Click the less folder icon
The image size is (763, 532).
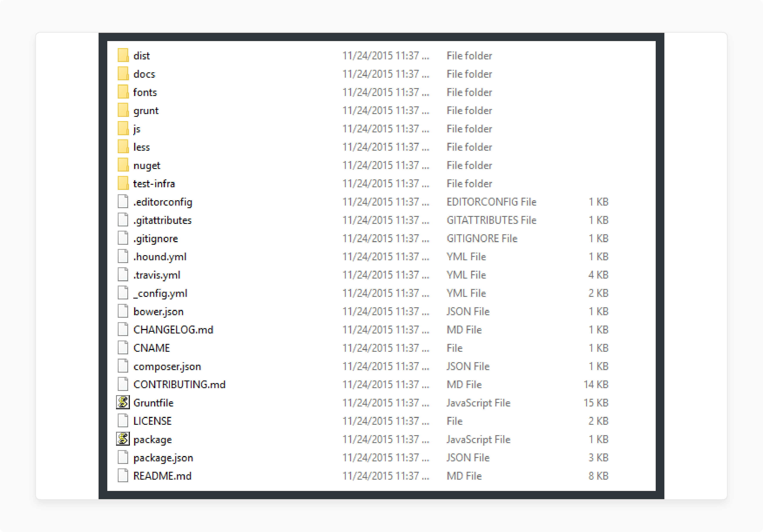click(x=123, y=146)
